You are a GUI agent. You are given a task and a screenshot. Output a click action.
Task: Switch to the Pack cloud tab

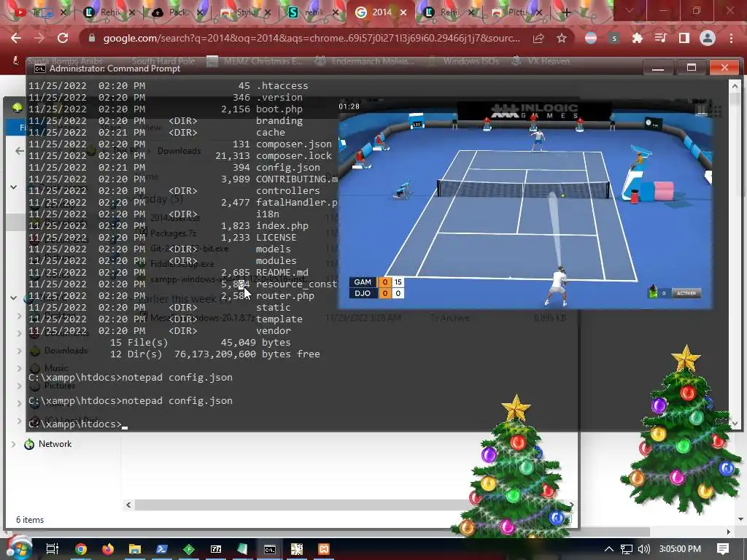coord(177,13)
